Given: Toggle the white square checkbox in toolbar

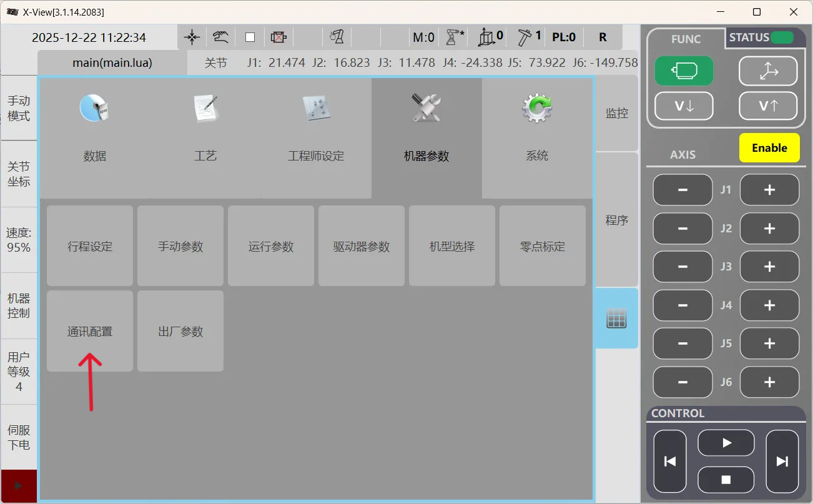Looking at the screenshot, I should point(250,37).
